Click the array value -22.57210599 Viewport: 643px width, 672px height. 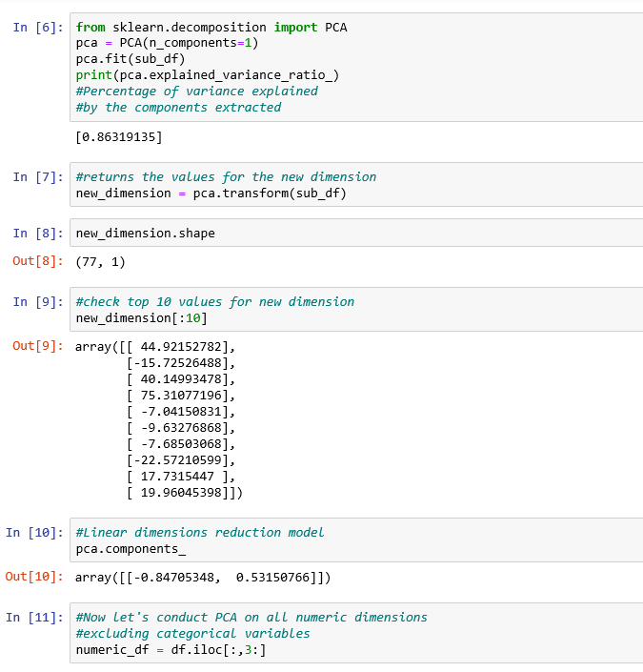[178, 460]
